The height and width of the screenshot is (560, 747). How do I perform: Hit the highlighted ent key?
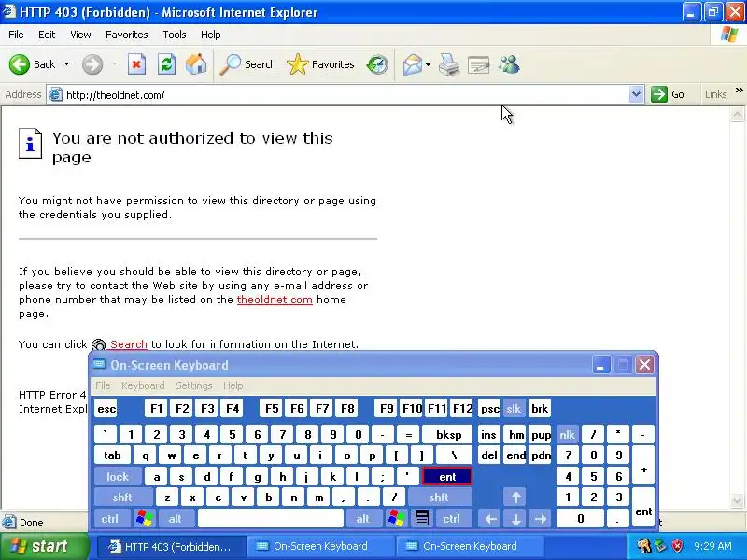pos(447,477)
